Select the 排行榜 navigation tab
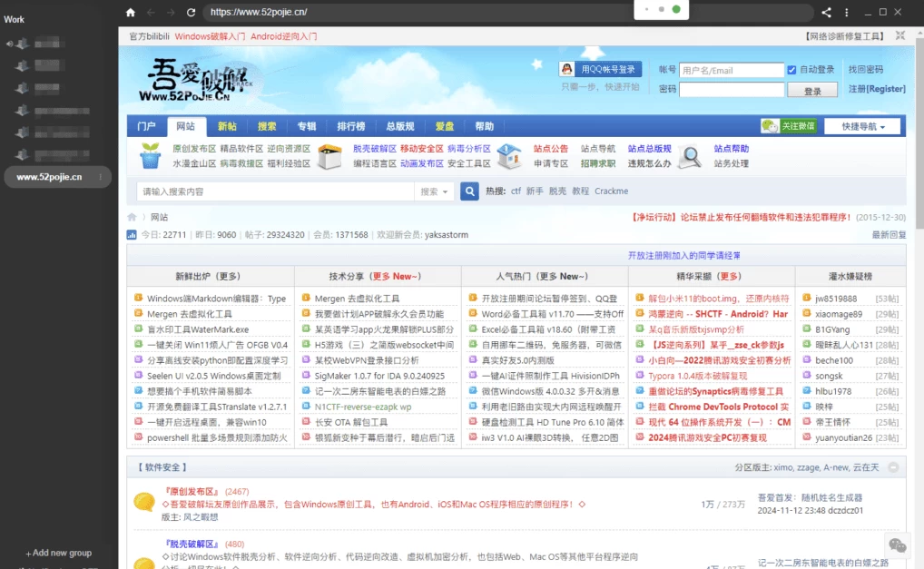The width and height of the screenshot is (924, 569). pos(350,126)
